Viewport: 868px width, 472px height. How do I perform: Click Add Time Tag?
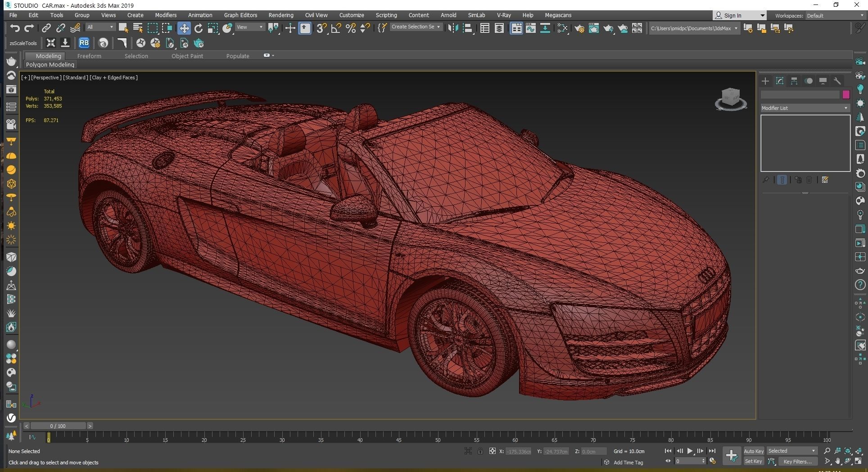click(x=628, y=463)
